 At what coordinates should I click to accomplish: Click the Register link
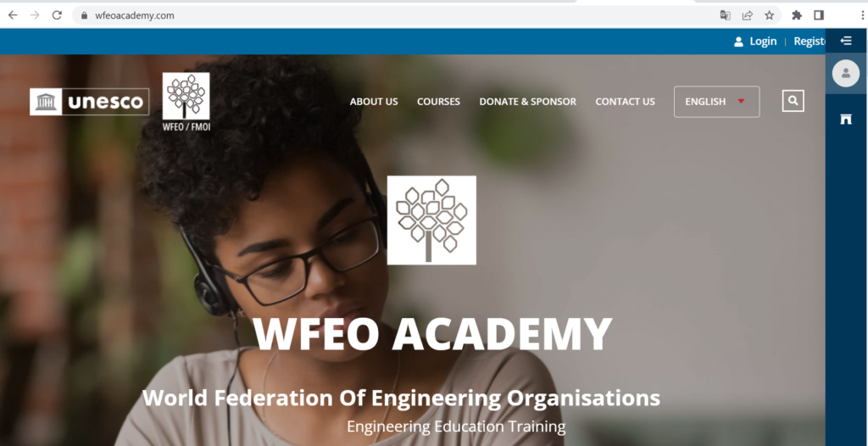[810, 41]
